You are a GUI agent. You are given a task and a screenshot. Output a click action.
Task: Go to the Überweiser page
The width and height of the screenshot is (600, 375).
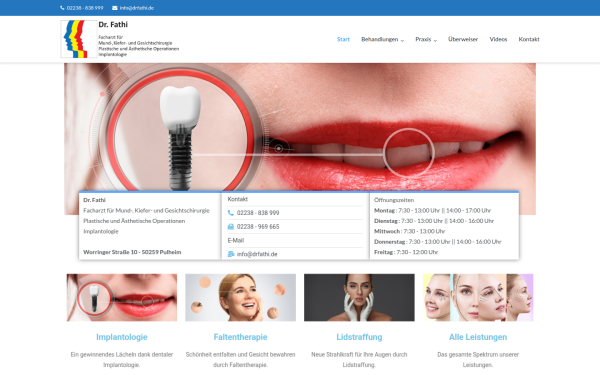coord(463,39)
